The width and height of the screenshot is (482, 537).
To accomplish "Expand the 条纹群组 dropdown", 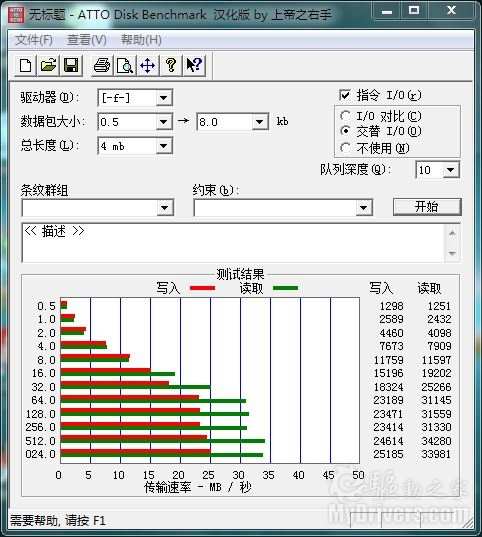I will tap(164, 208).
